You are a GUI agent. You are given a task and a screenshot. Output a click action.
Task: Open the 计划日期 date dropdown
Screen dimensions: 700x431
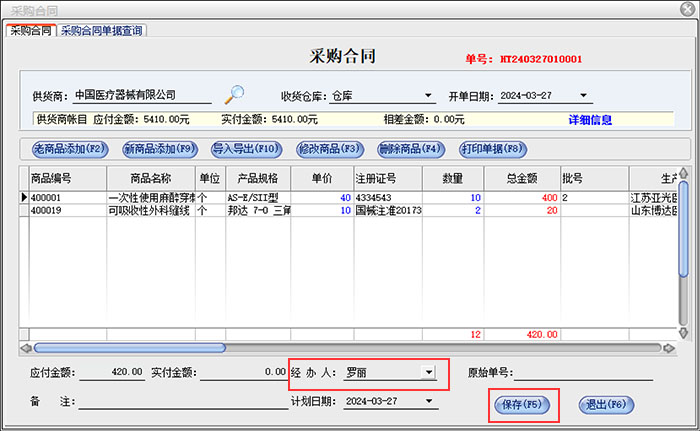point(430,401)
